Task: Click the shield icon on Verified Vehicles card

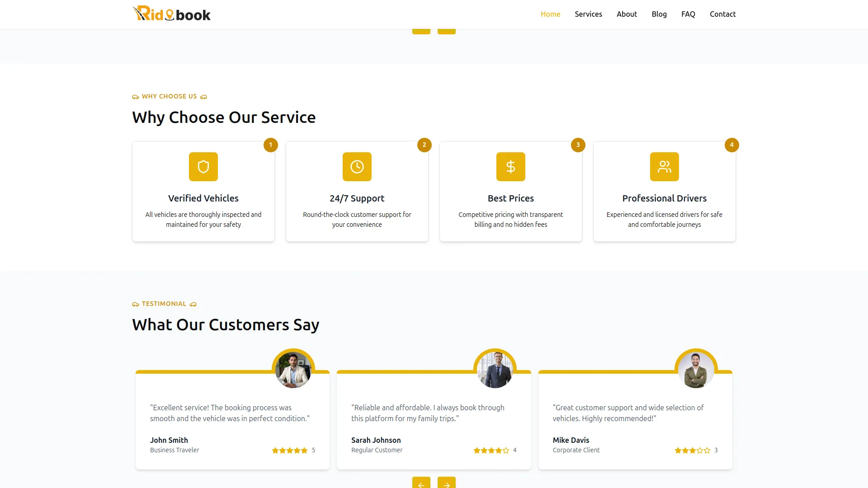Action: 203,166
